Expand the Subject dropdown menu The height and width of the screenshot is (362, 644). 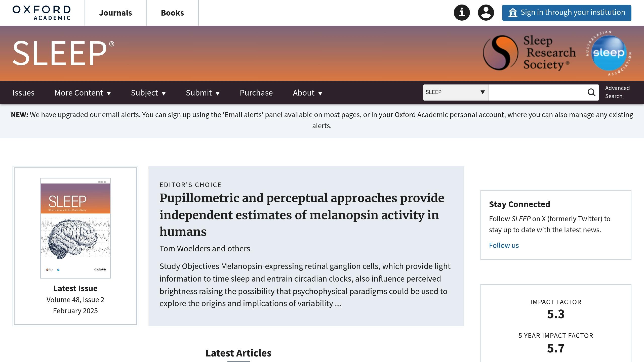click(148, 93)
